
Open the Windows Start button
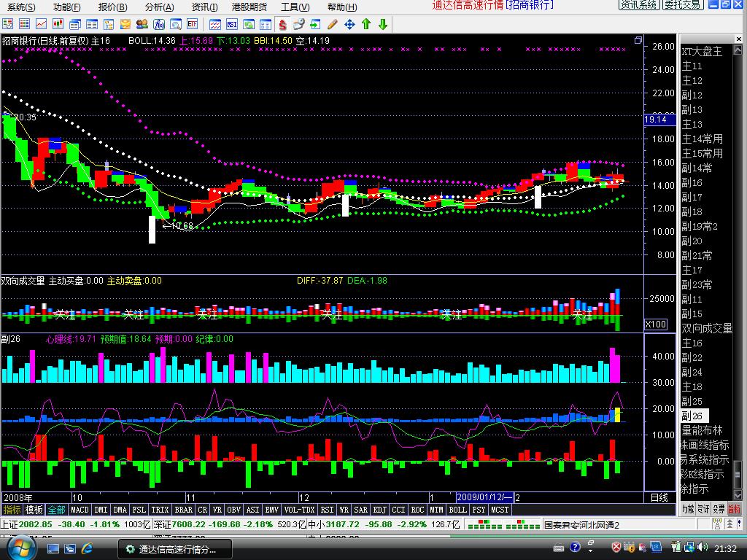tap(21, 549)
